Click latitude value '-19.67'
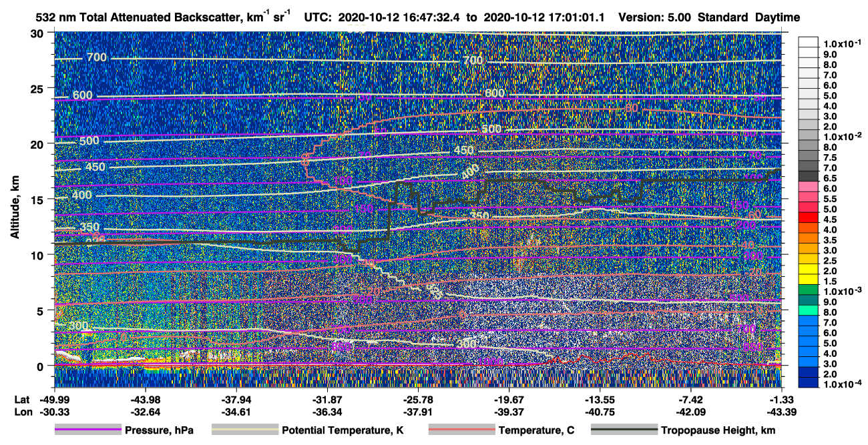 509,400
